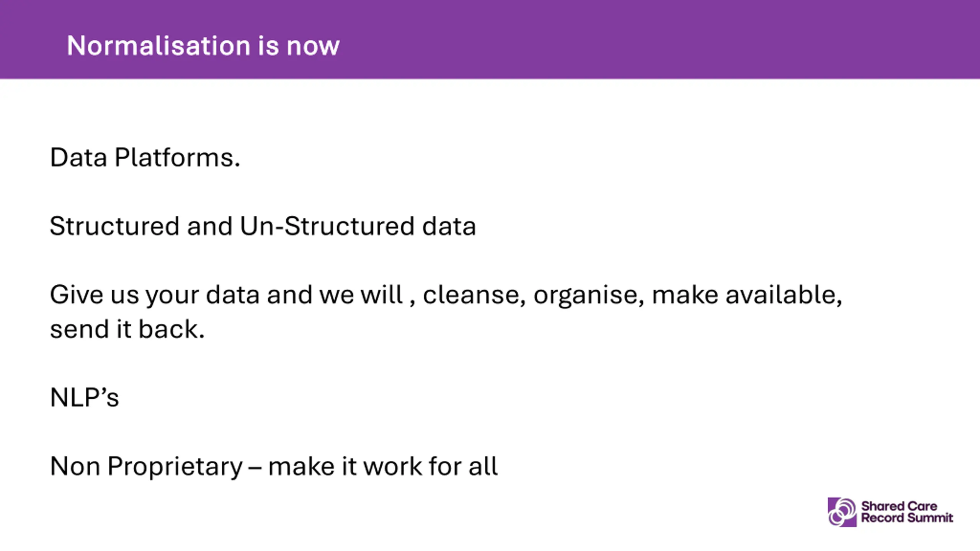Click the word 'Normalisation' in the title
Image resolution: width=980 pixels, height=551 pixels.
pos(158,46)
